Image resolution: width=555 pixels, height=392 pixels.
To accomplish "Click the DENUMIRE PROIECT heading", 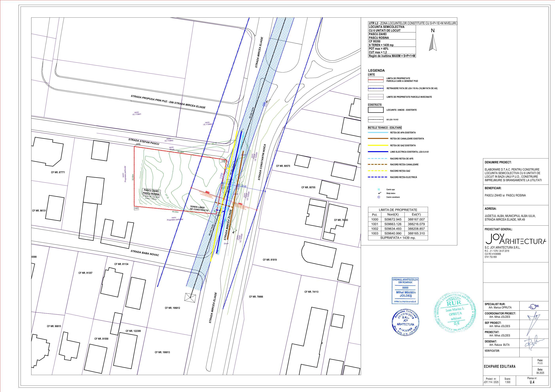I will pyautogui.click(x=498, y=163).
